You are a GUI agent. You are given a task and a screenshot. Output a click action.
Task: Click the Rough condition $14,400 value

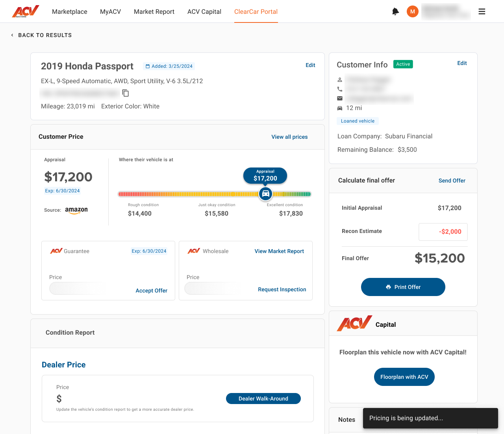[140, 214]
